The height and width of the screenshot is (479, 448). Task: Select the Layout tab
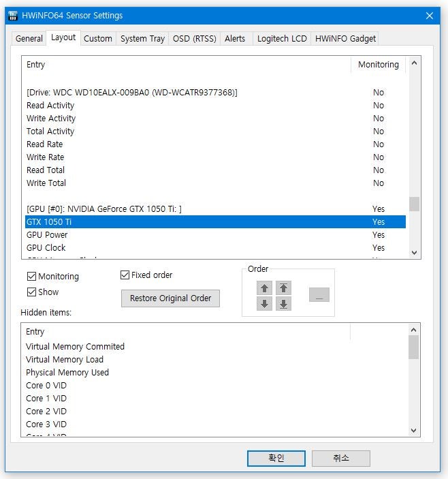tap(63, 37)
